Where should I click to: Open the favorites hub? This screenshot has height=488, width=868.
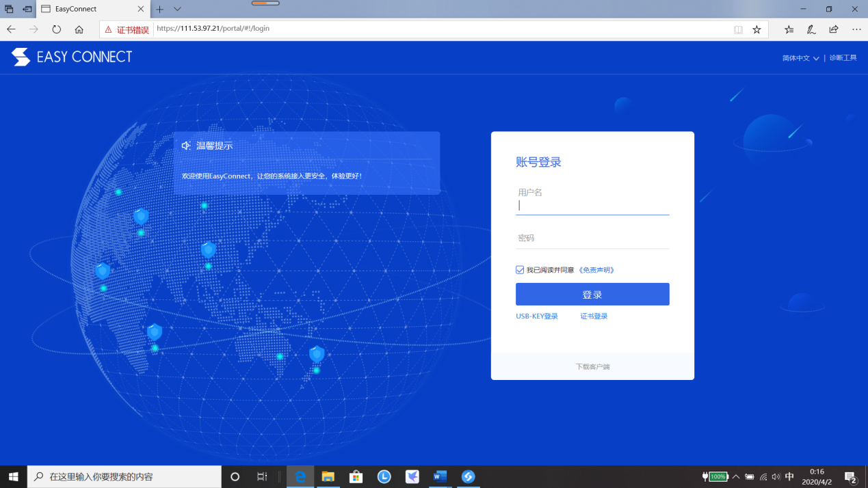789,29
